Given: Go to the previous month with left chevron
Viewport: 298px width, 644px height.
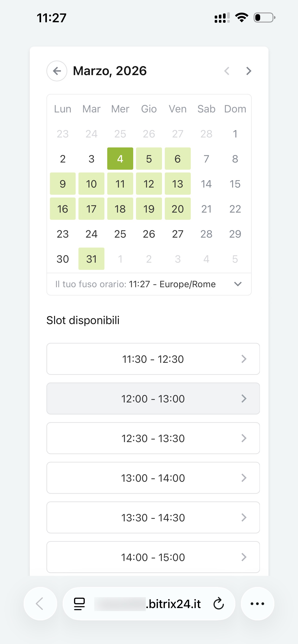Looking at the screenshot, I should point(227,71).
